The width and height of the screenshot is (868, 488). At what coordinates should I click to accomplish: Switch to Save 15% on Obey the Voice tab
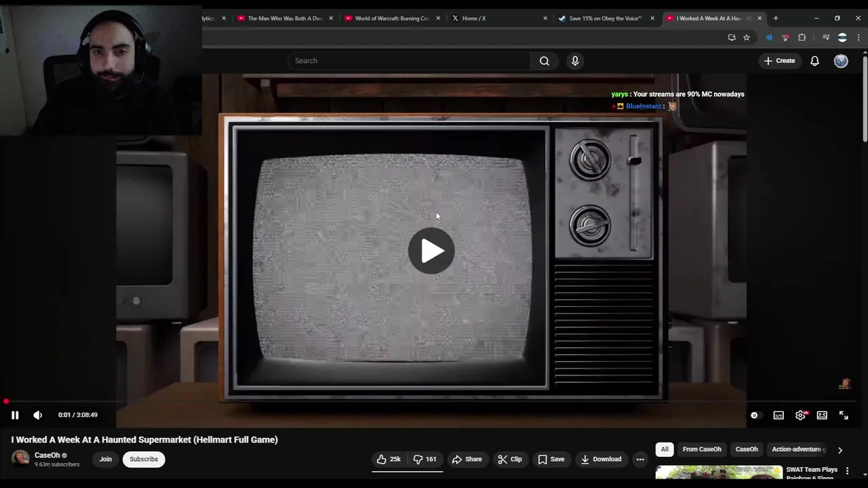[605, 18]
